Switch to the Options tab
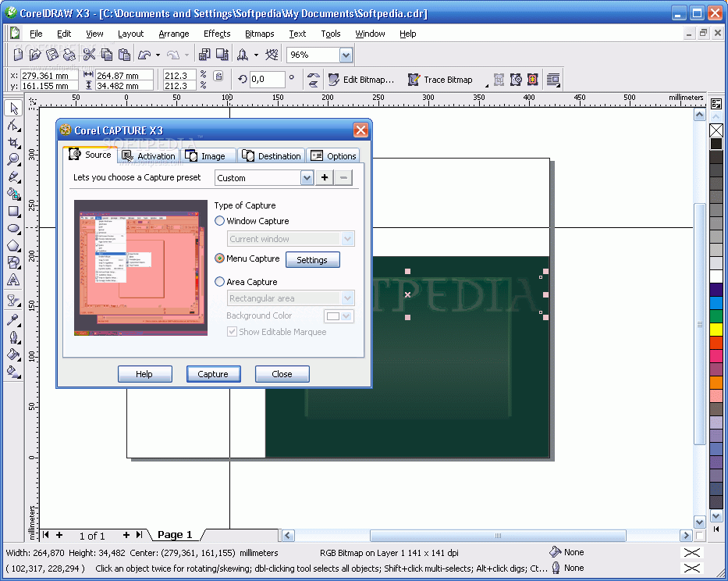 333,156
